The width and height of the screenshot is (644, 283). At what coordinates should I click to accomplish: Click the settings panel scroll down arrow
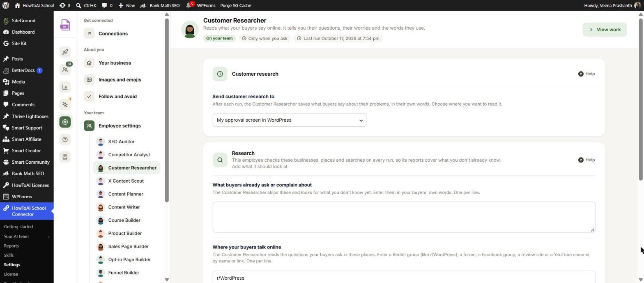[x=167, y=280]
